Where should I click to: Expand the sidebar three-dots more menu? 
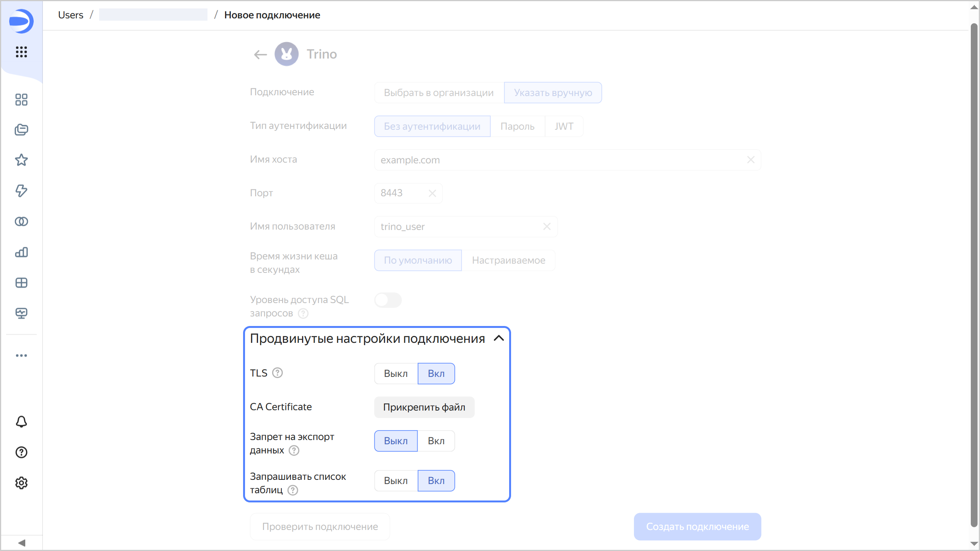click(21, 355)
